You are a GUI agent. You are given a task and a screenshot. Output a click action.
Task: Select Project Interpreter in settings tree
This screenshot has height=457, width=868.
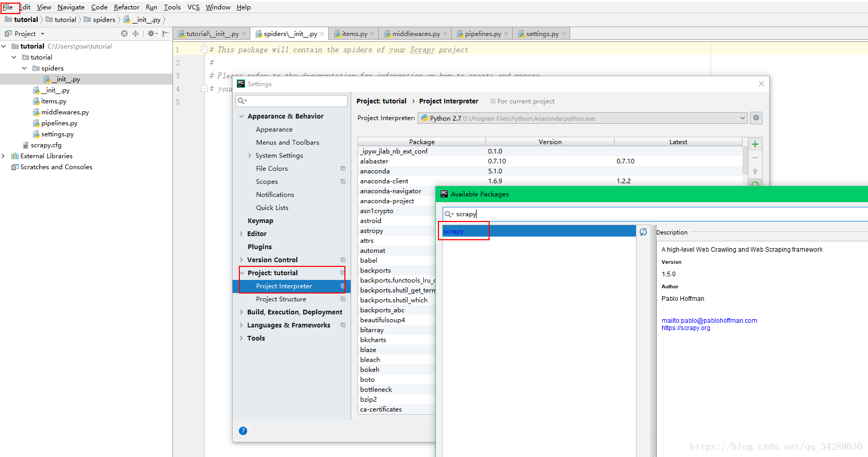tap(292, 286)
